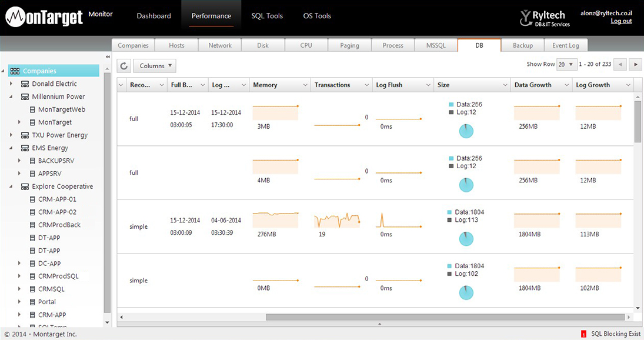The image size is (644, 340).
Task: Click the TXU Power Energy company icon
Action: click(25, 135)
